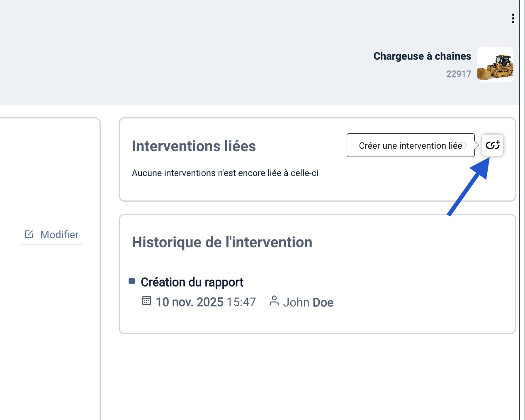Click the John Doe author name
The image size is (525, 420).
308,303
